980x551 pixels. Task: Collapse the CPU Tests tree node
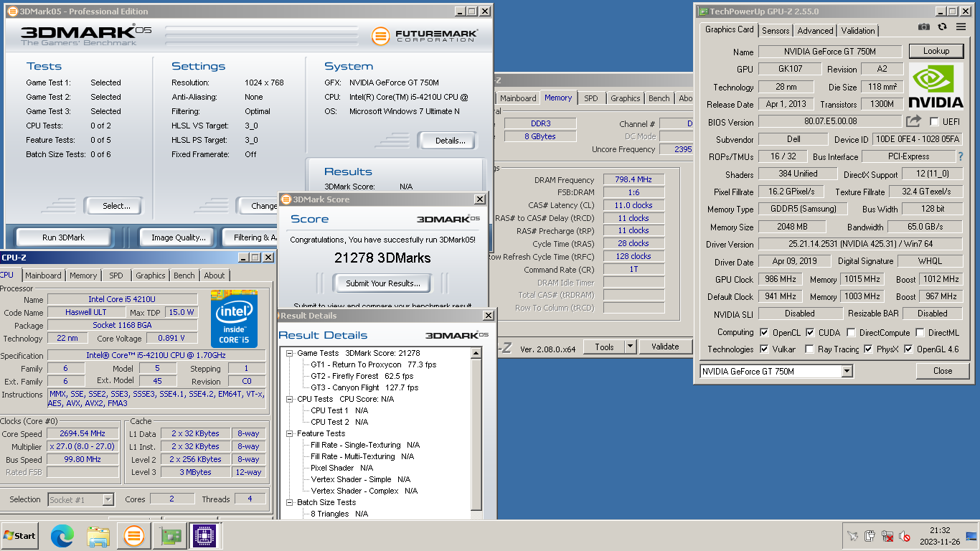[290, 399]
